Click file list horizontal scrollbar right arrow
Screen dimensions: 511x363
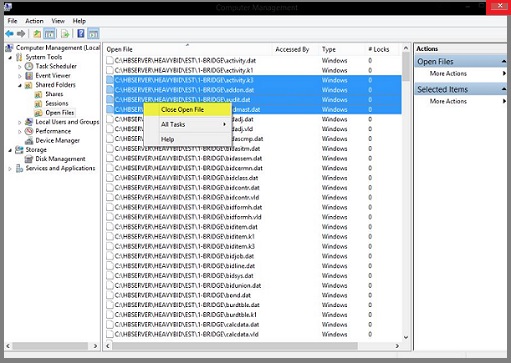pyautogui.click(x=397, y=346)
